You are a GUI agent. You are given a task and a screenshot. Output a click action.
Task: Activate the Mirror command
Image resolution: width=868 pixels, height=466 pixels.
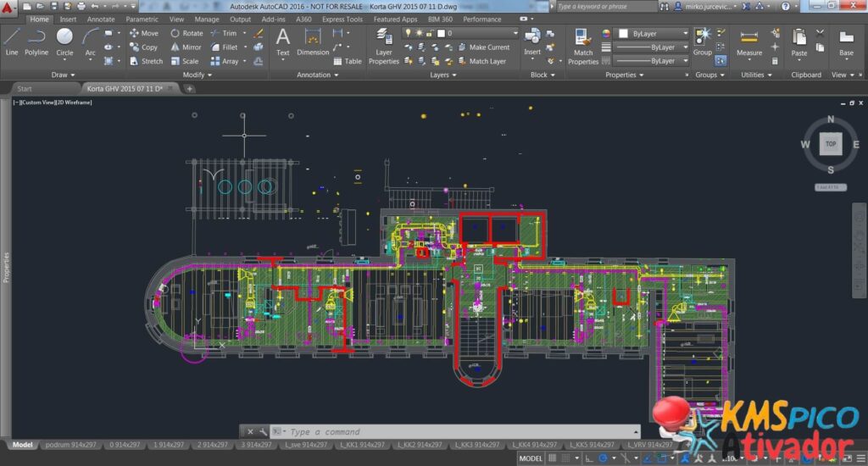pyautogui.click(x=186, y=47)
